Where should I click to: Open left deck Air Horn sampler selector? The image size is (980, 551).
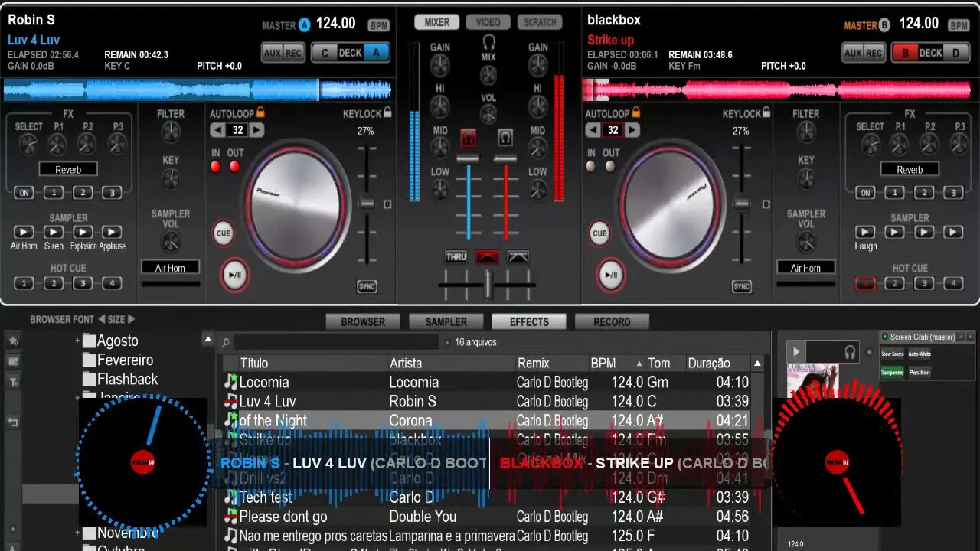(x=170, y=268)
